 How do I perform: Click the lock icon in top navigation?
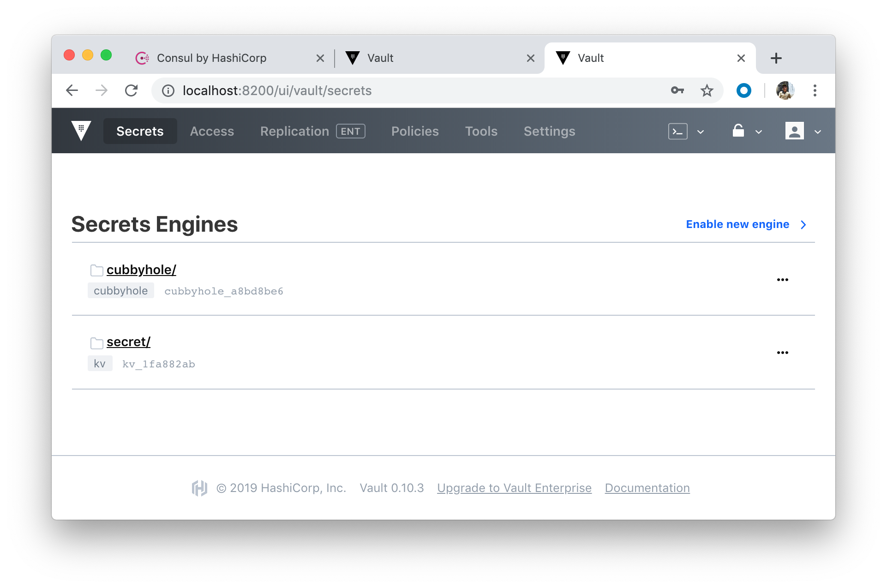[739, 131]
